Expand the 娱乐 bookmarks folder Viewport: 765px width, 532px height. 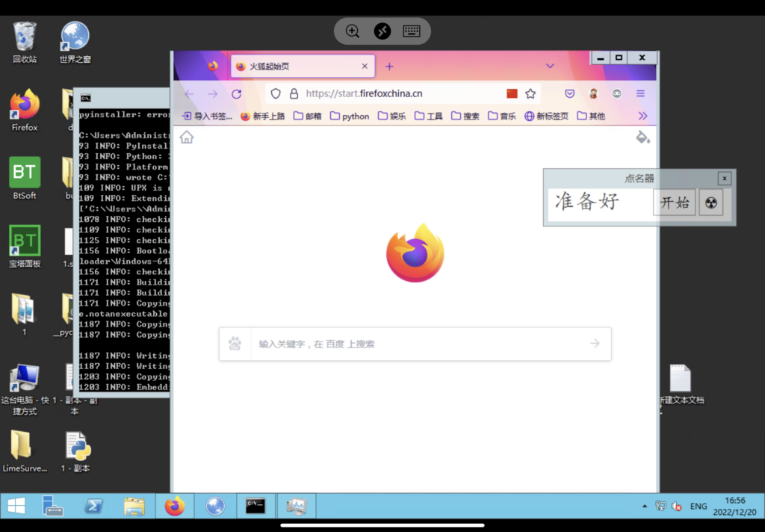point(391,117)
